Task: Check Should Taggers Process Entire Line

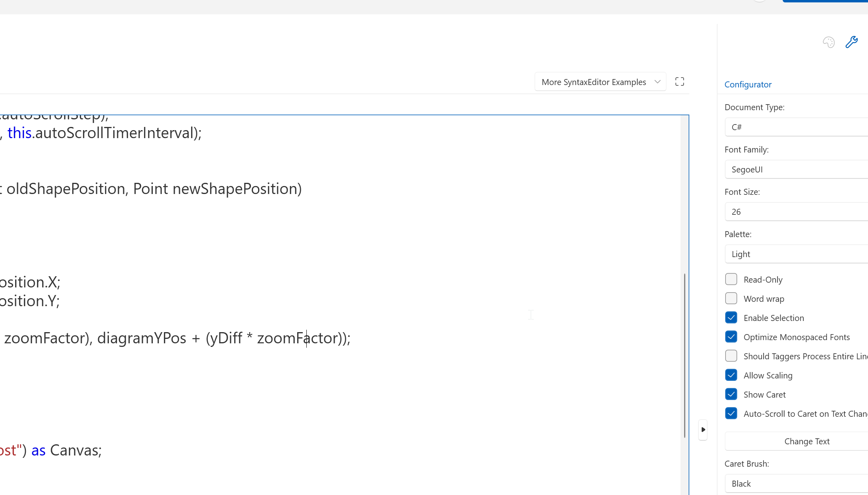Action: click(x=731, y=356)
